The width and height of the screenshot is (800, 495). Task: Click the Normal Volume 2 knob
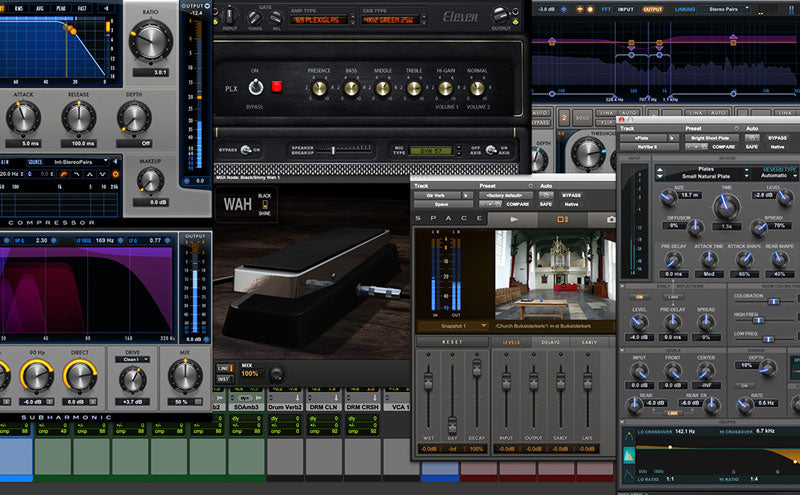(x=477, y=89)
